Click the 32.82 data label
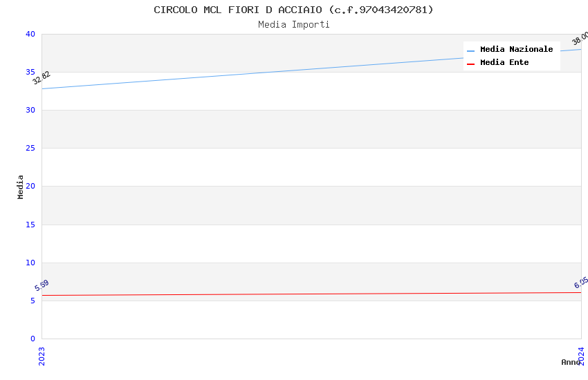This screenshot has height=380, width=588. click(42, 78)
